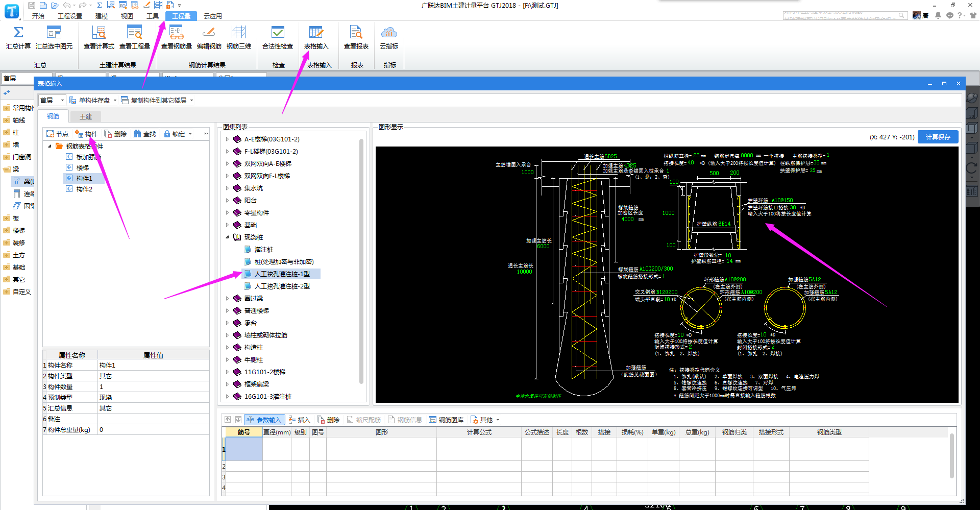This screenshot has width=980, height=510.
Task: Click 删除 in rebar table toolbar
Action: coord(328,420)
